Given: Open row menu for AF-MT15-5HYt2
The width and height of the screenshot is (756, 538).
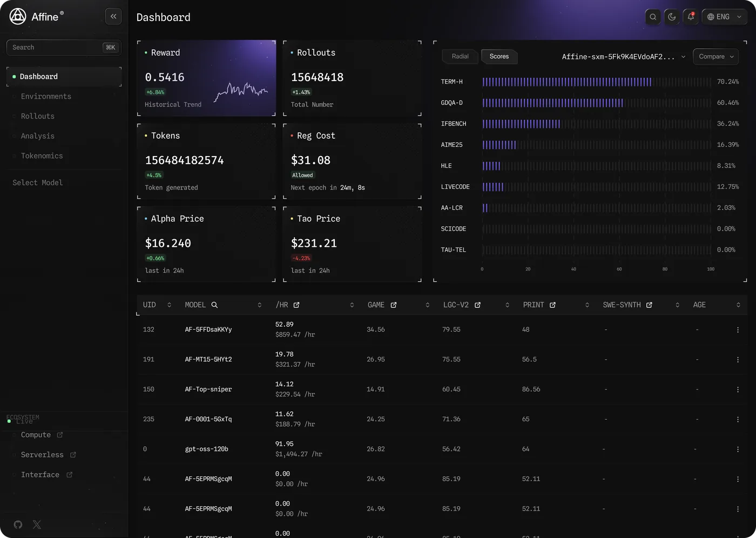Looking at the screenshot, I should pyautogui.click(x=738, y=360).
